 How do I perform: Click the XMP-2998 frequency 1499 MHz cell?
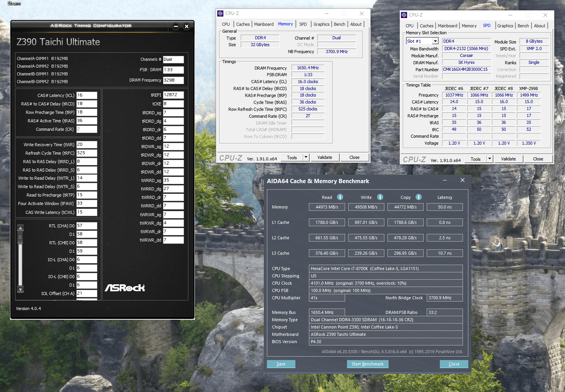(x=529, y=95)
